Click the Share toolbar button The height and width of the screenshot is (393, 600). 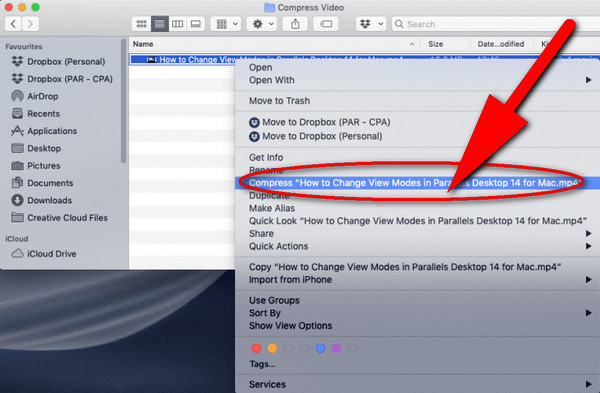click(x=295, y=24)
